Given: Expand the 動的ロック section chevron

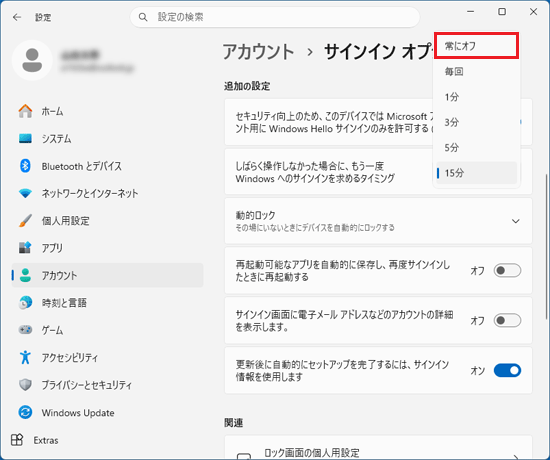Looking at the screenshot, I should pyautogui.click(x=515, y=221).
